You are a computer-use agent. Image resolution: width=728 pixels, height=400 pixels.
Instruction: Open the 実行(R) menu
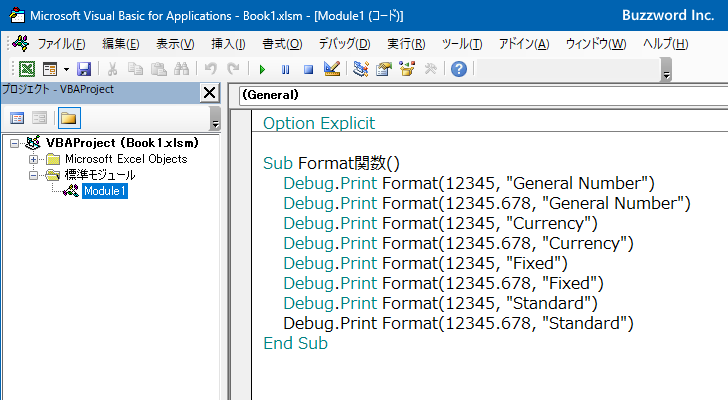tap(406, 44)
